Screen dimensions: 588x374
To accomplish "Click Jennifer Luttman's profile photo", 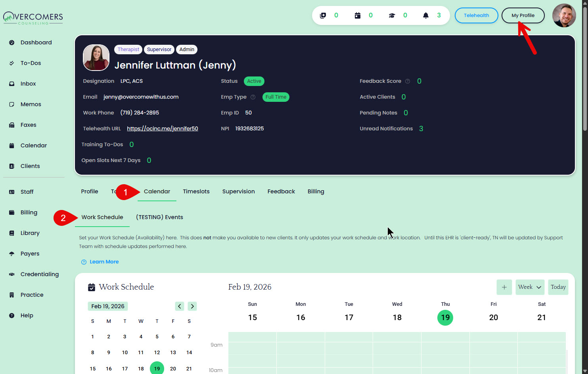I will click(96, 57).
